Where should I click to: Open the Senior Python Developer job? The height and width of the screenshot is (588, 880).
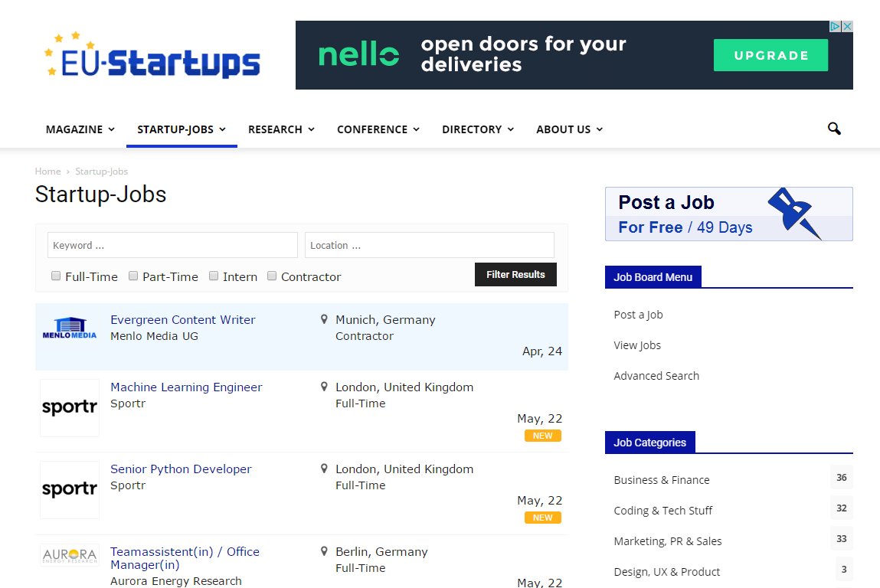point(181,469)
